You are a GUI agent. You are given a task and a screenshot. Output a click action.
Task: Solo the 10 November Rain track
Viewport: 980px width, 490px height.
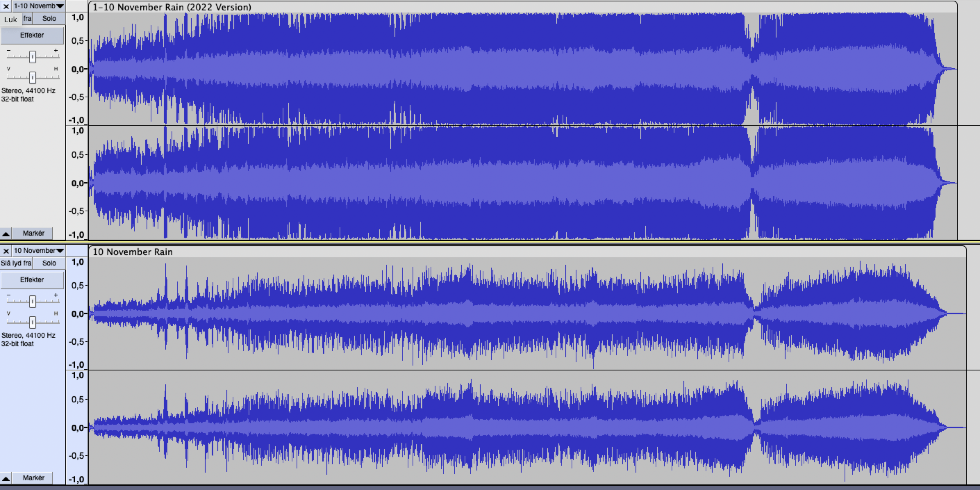coord(49,263)
